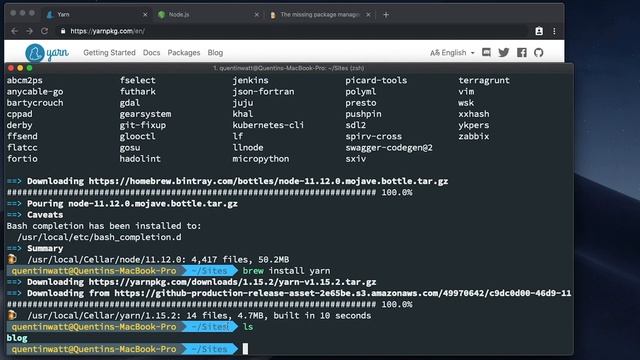This screenshot has width=640, height=360.
Task: Open Docs on Yarn site
Action: point(151,53)
